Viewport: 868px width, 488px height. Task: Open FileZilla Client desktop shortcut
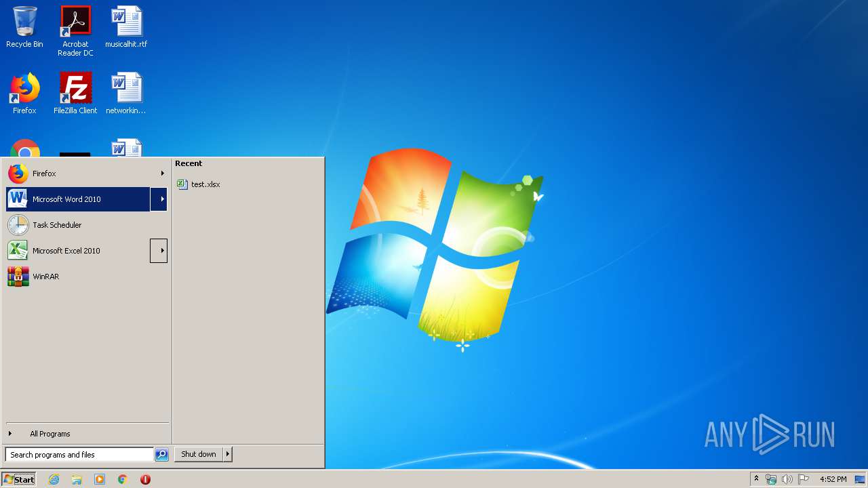click(75, 94)
